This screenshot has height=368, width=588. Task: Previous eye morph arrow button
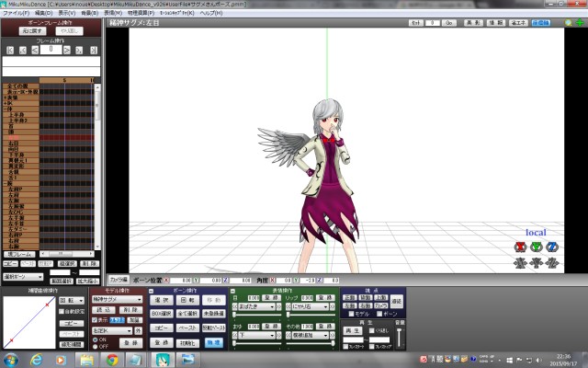(x=235, y=306)
